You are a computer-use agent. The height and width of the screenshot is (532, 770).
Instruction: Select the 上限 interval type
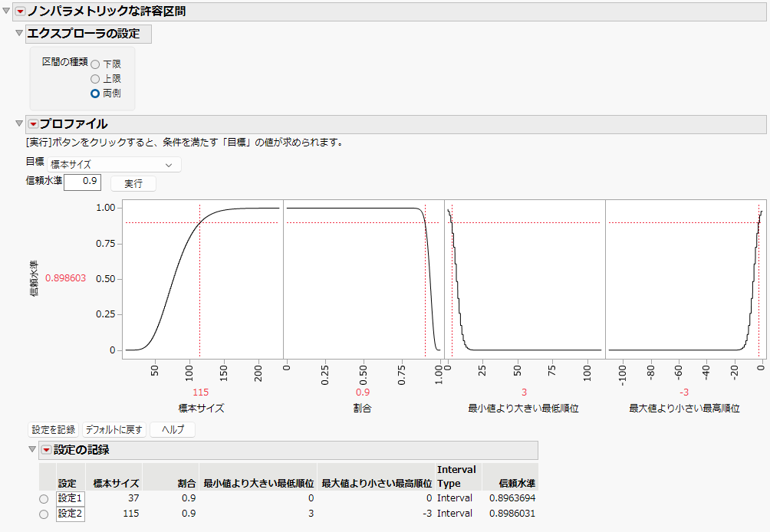95,79
